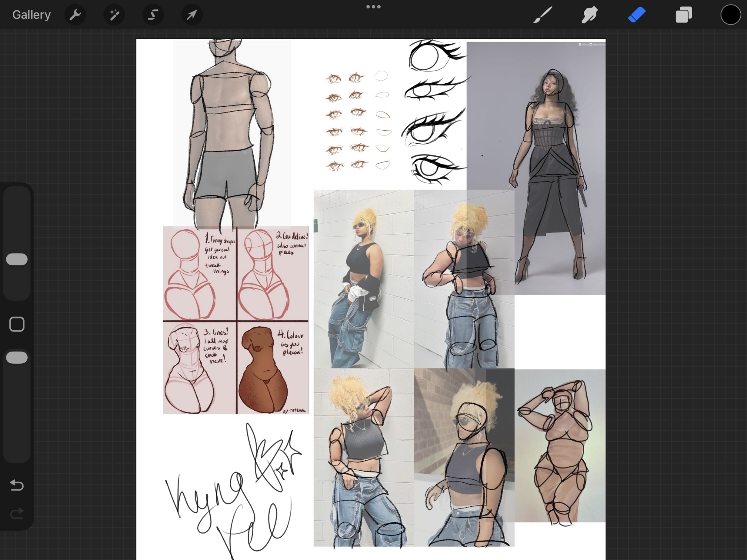Viewport: 747px width, 560px height.
Task: Activate the Transform arrow tool
Action: (x=192, y=15)
